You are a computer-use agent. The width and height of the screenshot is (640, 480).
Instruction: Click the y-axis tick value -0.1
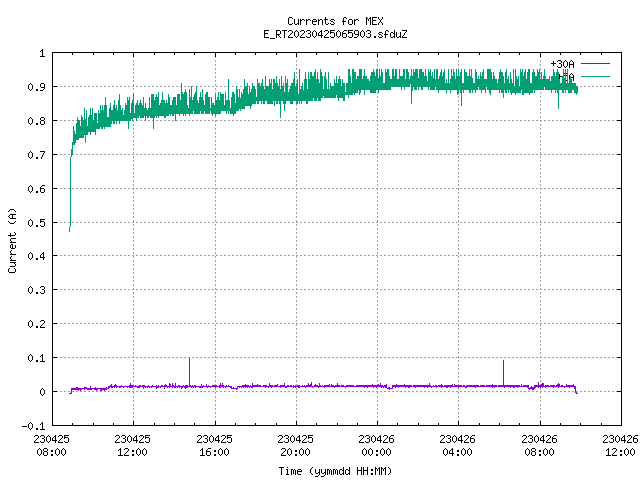pyautogui.click(x=33, y=426)
